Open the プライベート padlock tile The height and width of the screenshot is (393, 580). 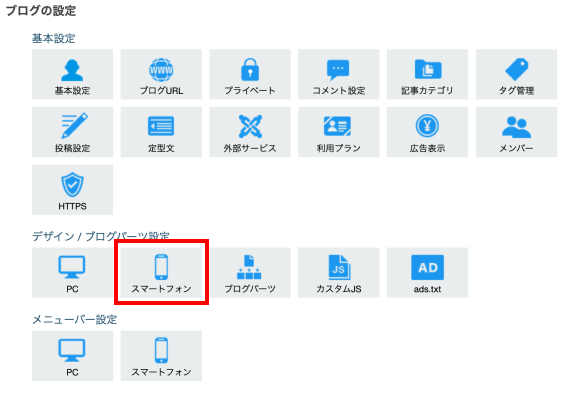[250, 74]
